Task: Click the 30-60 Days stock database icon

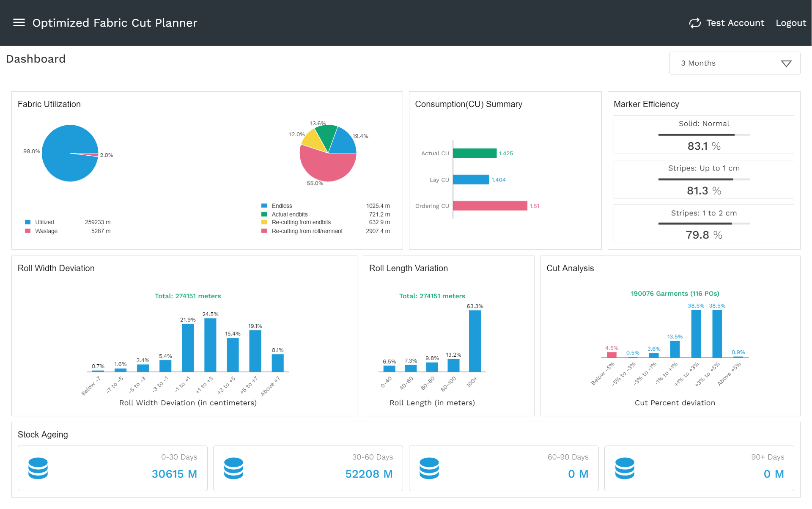Action: [233, 468]
